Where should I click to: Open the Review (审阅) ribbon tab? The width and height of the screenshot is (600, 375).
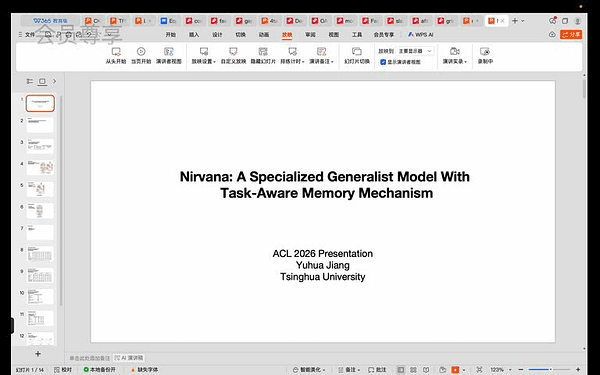coord(310,35)
